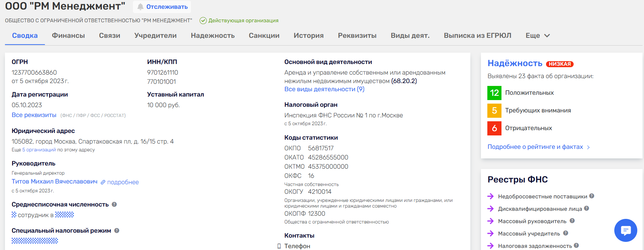644x250 pixels.
Task: Go to Выписка из ЕГРЮЛ tab
Action: [477, 36]
